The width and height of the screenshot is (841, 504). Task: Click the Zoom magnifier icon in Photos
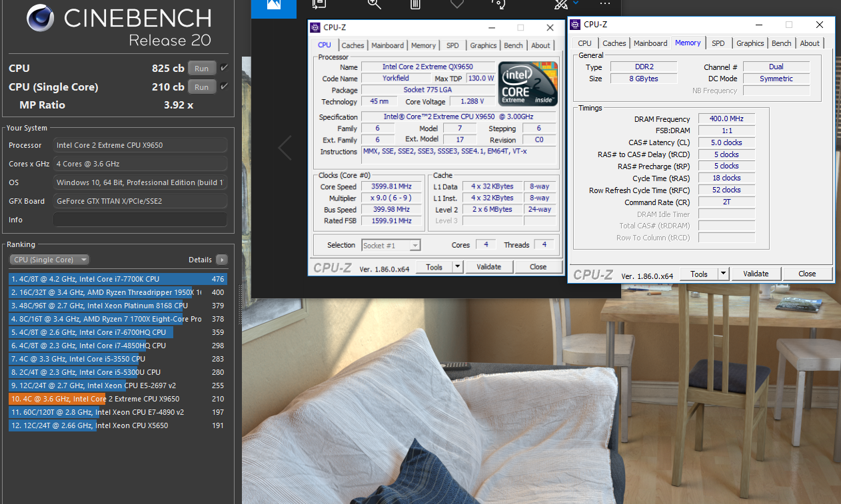tap(374, 4)
